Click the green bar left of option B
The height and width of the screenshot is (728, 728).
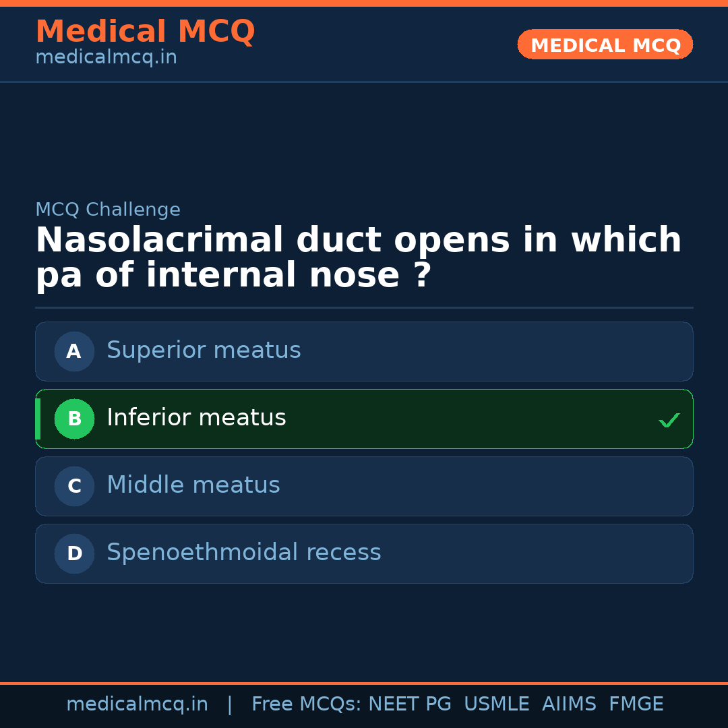(x=38, y=419)
